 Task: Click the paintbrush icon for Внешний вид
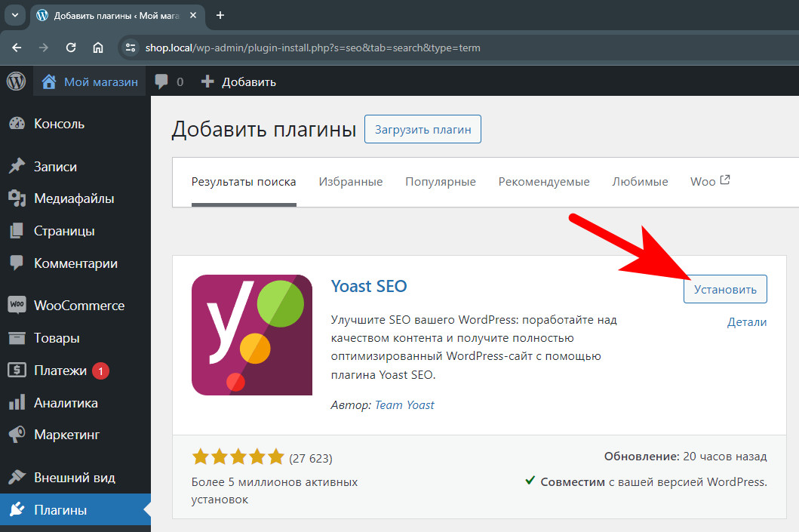17,477
